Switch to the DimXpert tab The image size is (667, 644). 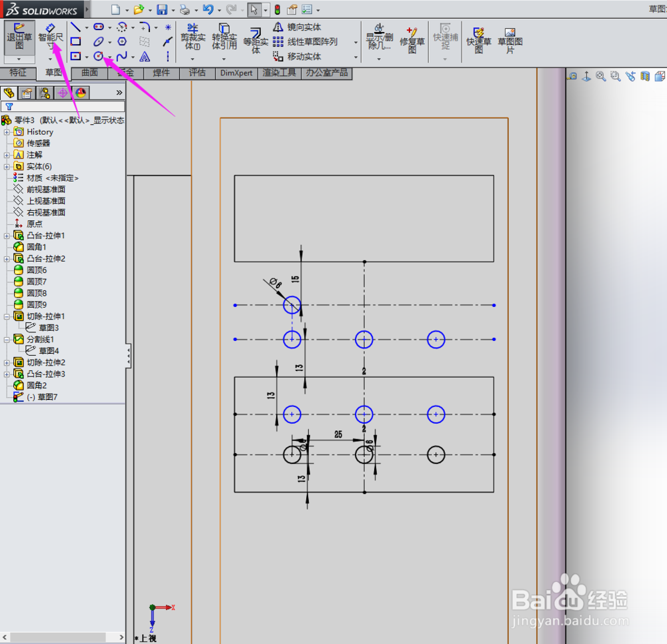pyautogui.click(x=236, y=73)
